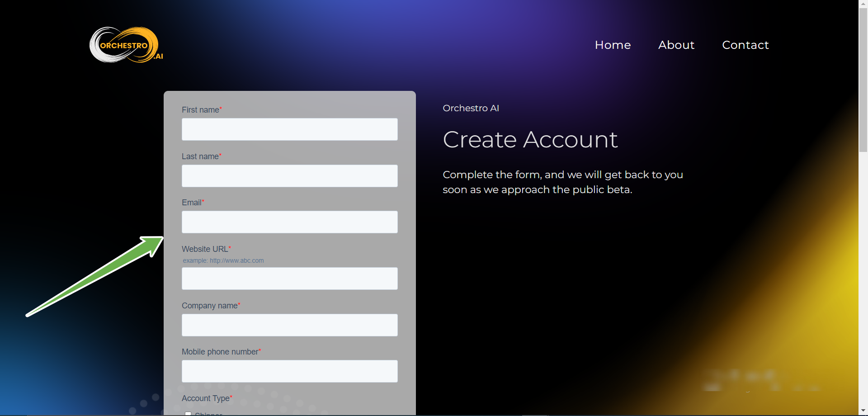868x416 pixels.
Task: Focus the Email input field
Action: click(x=290, y=222)
